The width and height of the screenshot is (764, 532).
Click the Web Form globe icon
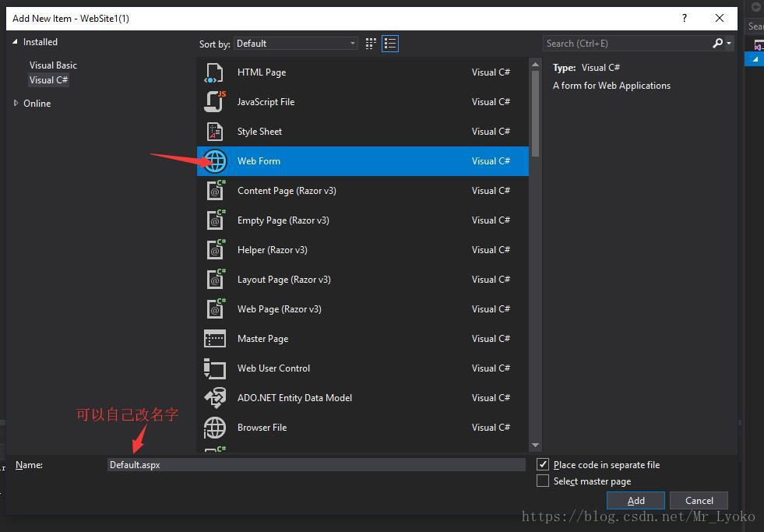coord(215,161)
